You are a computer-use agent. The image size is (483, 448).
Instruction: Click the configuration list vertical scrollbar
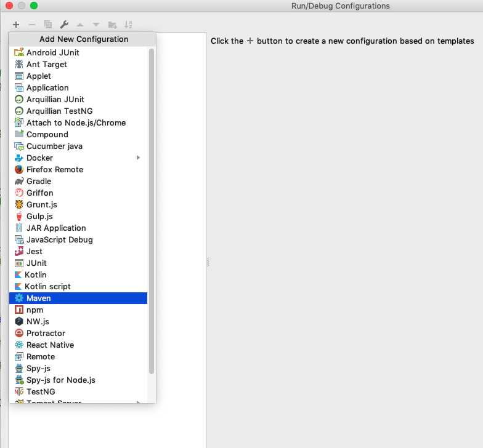click(x=152, y=211)
